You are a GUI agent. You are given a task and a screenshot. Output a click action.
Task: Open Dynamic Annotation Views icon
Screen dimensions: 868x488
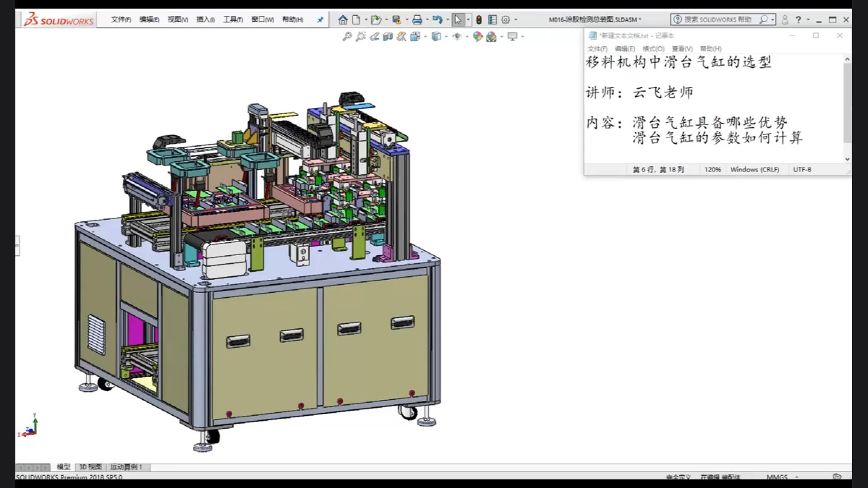tap(401, 37)
